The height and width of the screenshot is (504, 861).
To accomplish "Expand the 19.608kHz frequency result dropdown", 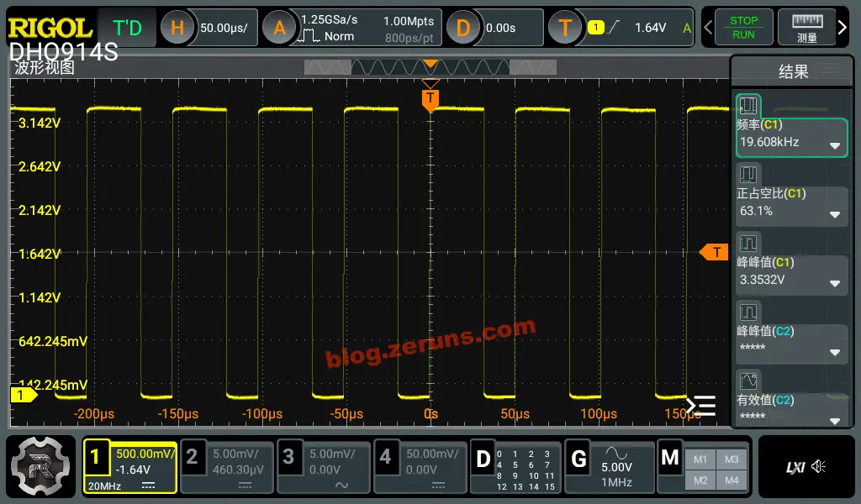I will 835,146.
